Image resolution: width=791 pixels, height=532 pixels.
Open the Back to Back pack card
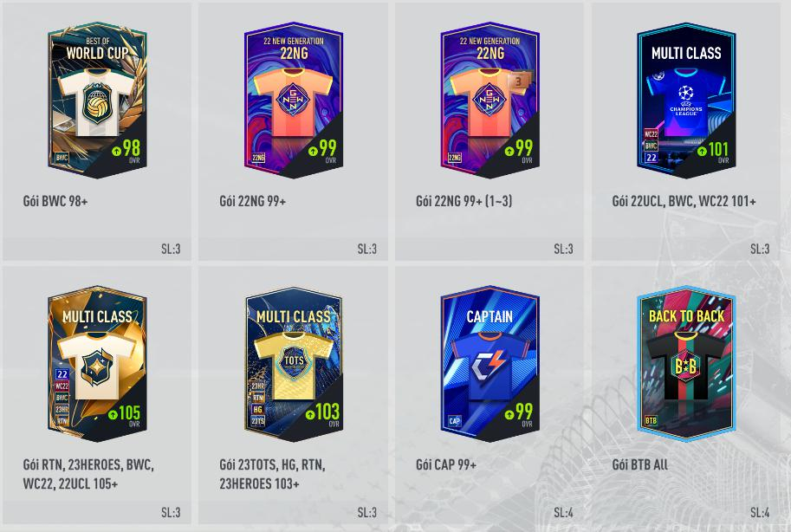tap(686, 363)
